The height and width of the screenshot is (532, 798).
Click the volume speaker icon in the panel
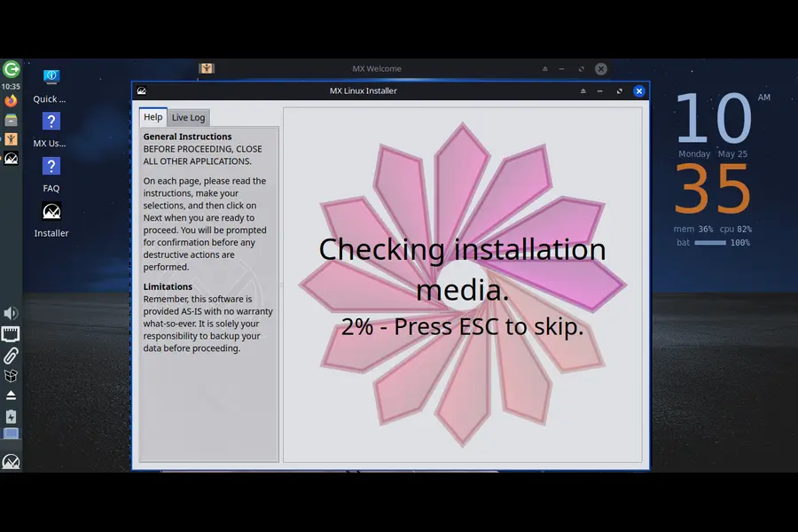tap(11, 313)
